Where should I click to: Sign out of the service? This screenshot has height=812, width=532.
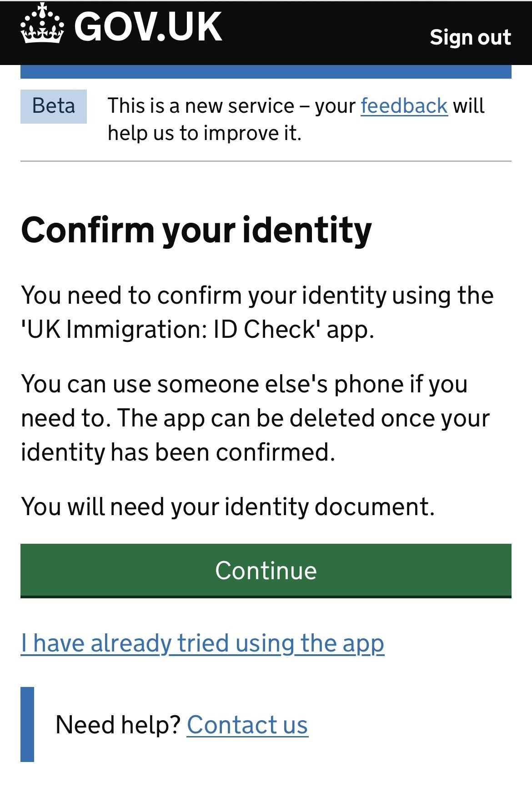[x=470, y=37]
